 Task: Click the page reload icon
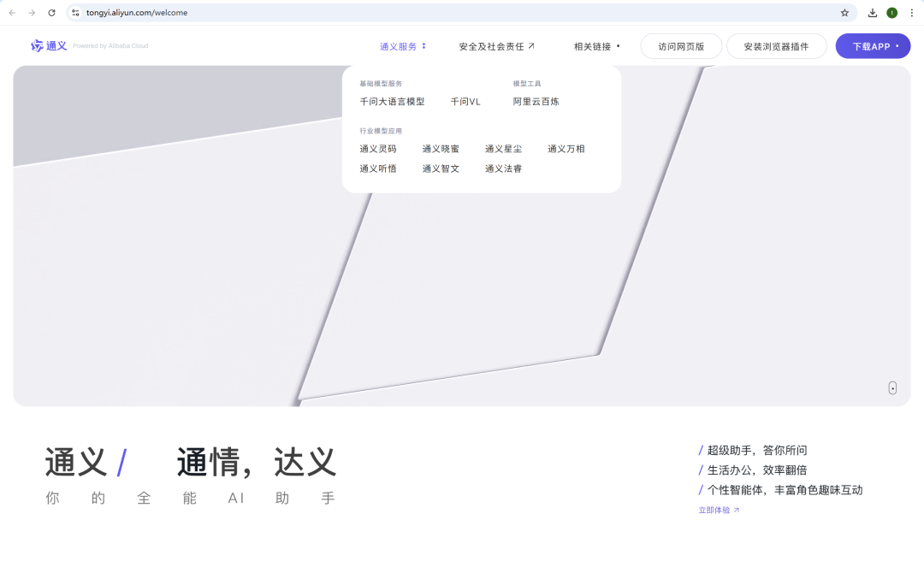tap(50, 13)
